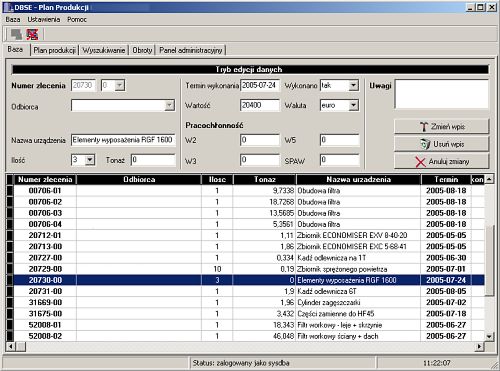Screen dimensions: 500x371
Task: Click the Nazwa urządzenia input field
Action: pos(123,140)
